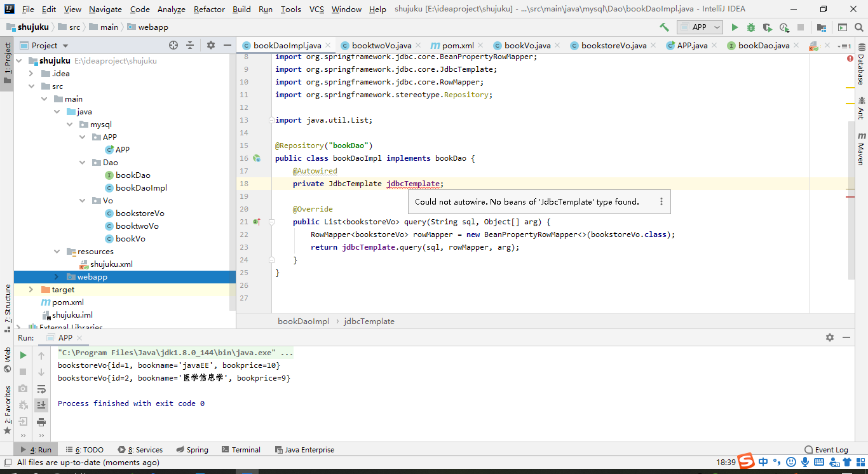Click Dump Threads camera icon
Screen dimensions: 868x474
point(23,388)
